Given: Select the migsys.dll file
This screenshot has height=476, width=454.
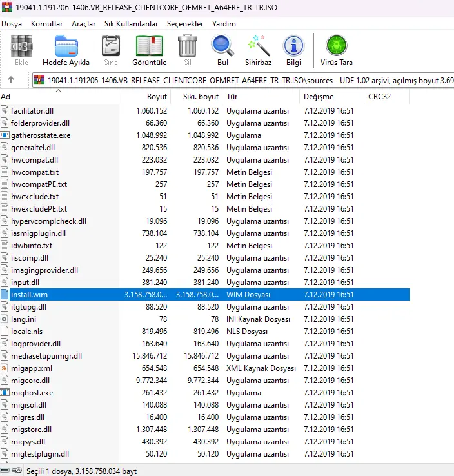Looking at the screenshot, I should (28, 442).
